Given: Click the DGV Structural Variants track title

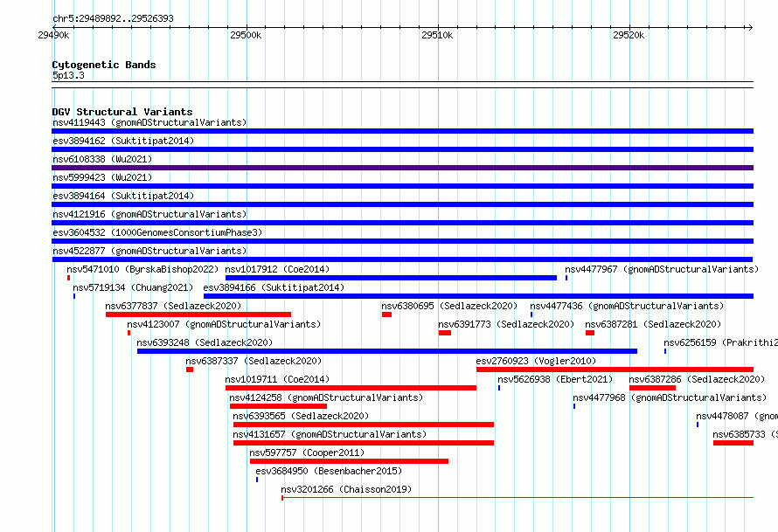Looking at the screenshot, I should pyautogui.click(x=122, y=112).
